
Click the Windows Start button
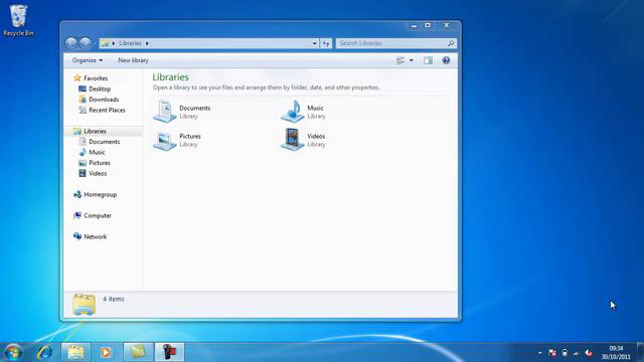(x=13, y=352)
